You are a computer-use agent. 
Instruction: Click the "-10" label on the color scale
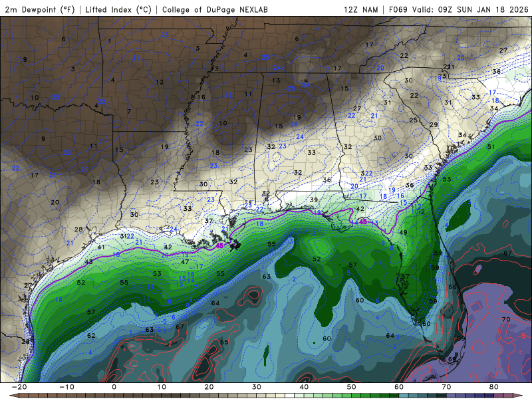[x=66, y=387]
